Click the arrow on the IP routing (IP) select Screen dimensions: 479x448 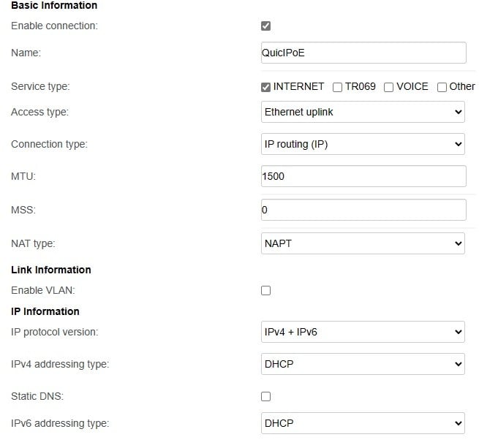coord(459,144)
